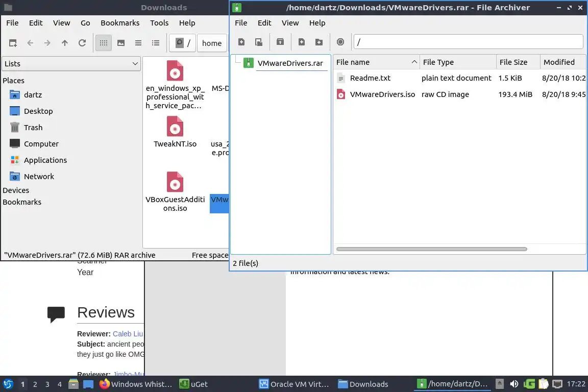Switch to workspace 3
This screenshot has width=588, height=392.
[x=47, y=384]
